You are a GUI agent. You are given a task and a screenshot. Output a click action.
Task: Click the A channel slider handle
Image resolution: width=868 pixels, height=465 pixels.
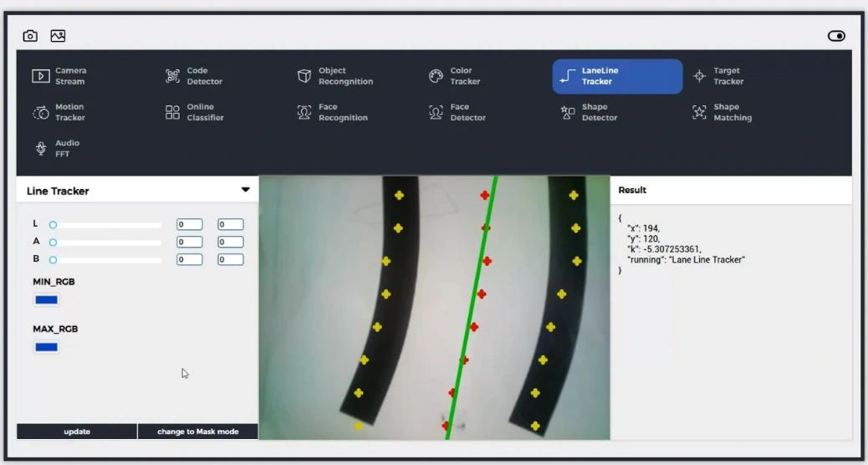click(x=53, y=243)
